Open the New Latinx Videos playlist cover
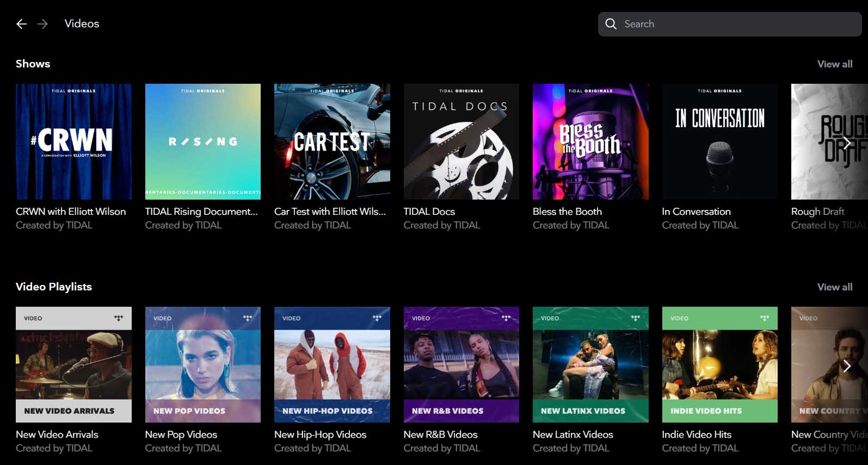Image resolution: width=868 pixels, height=465 pixels. [x=590, y=364]
